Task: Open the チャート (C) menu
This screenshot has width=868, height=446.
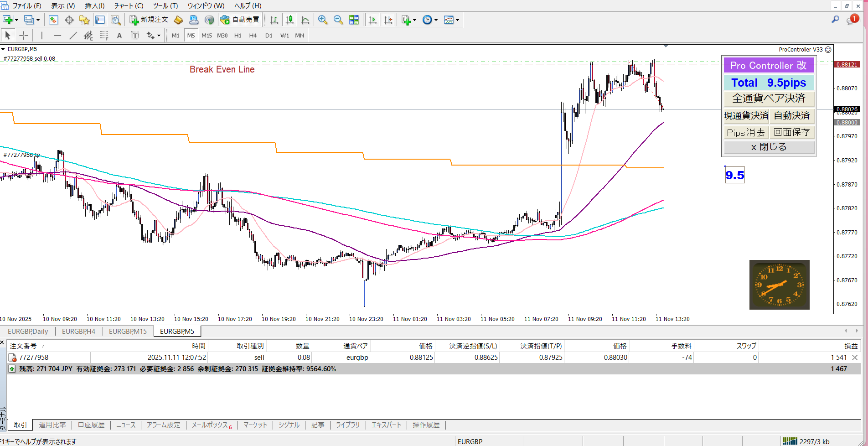Action: (x=129, y=5)
